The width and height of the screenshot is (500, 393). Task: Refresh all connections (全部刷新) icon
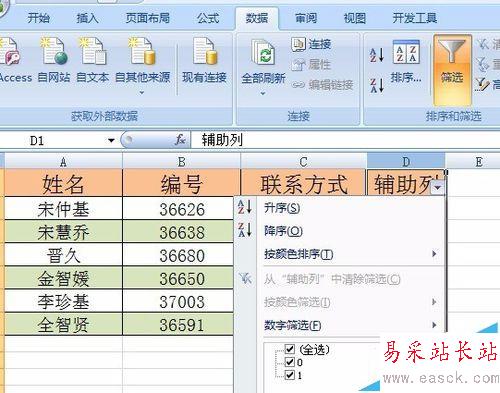pyautogui.click(x=263, y=52)
